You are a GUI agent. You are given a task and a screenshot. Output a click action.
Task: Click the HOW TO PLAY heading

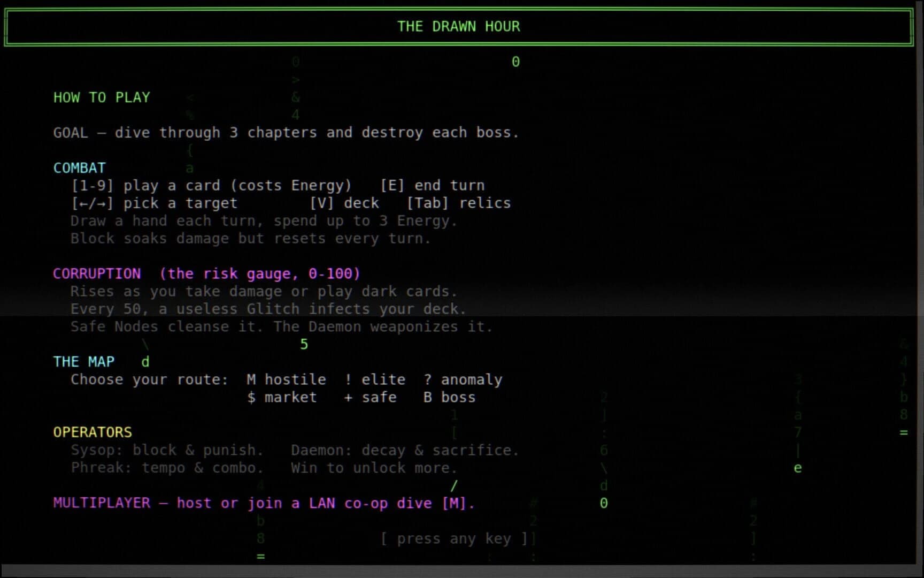(102, 97)
